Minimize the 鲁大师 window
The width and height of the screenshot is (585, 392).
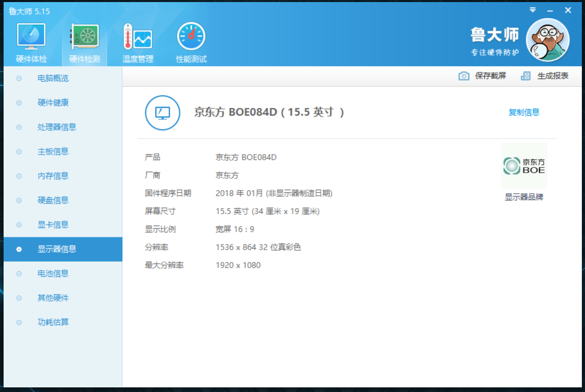(x=550, y=11)
